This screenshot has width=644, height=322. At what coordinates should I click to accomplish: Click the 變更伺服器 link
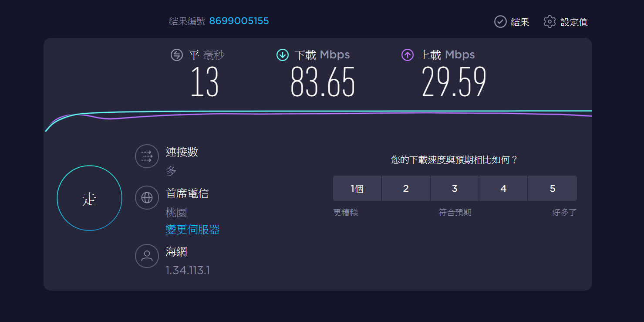coord(192,230)
